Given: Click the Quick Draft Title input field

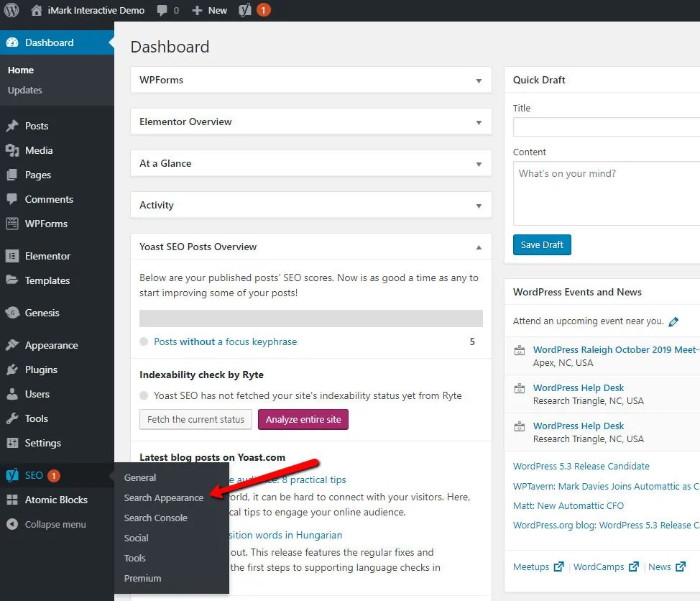Looking at the screenshot, I should (x=607, y=127).
